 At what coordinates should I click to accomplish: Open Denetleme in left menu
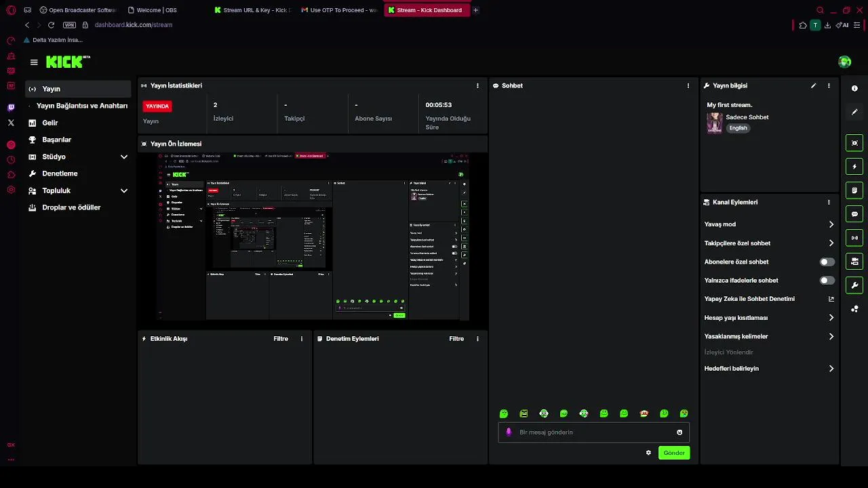tap(78, 174)
